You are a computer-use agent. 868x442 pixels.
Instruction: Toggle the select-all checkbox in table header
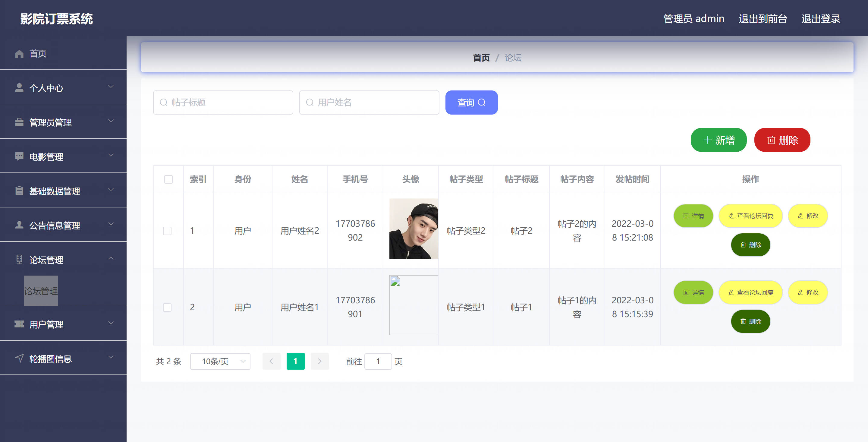point(168,179)
